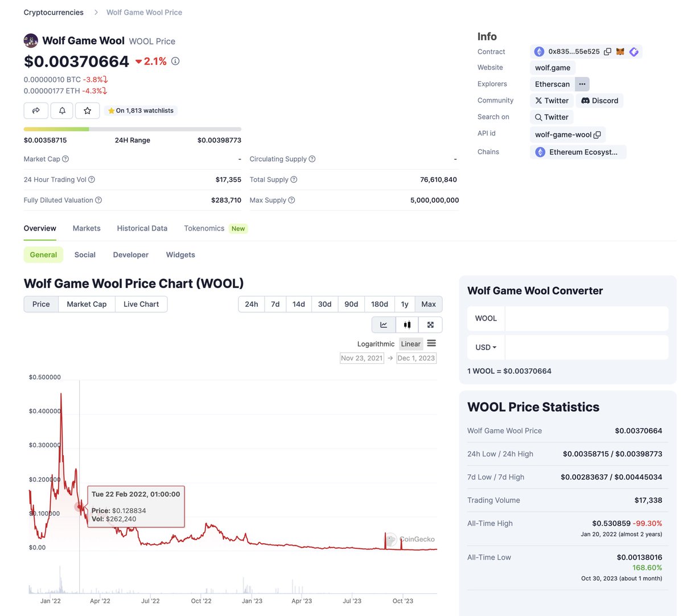Click the On 1,813 watchlists badge
Viewport: 683px width, 616px height.
[141, 110]
